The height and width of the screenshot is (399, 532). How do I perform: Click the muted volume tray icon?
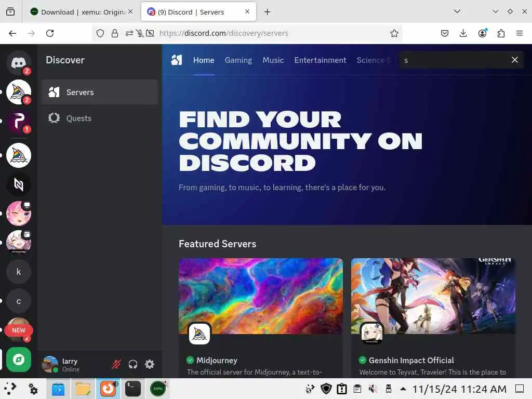(x=373, y=389)
